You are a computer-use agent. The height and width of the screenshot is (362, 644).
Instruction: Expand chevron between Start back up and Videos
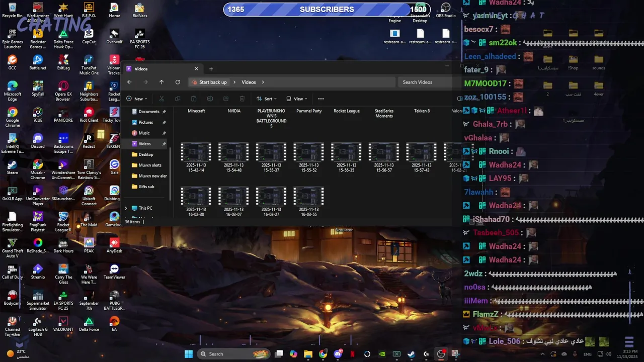pyautogui.click(x=234, y=82)
